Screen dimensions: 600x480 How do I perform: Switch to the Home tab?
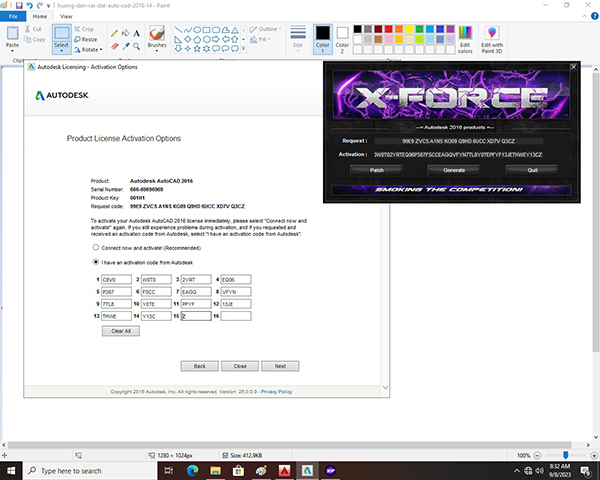40,16
